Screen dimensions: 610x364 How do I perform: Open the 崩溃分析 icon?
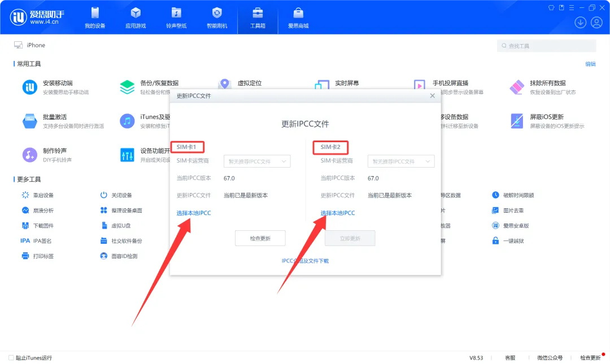click(x=25, y=210)
